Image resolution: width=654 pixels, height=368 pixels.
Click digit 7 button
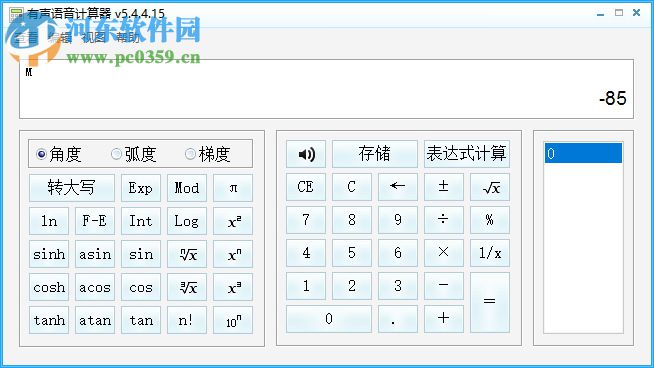point(306,219)
